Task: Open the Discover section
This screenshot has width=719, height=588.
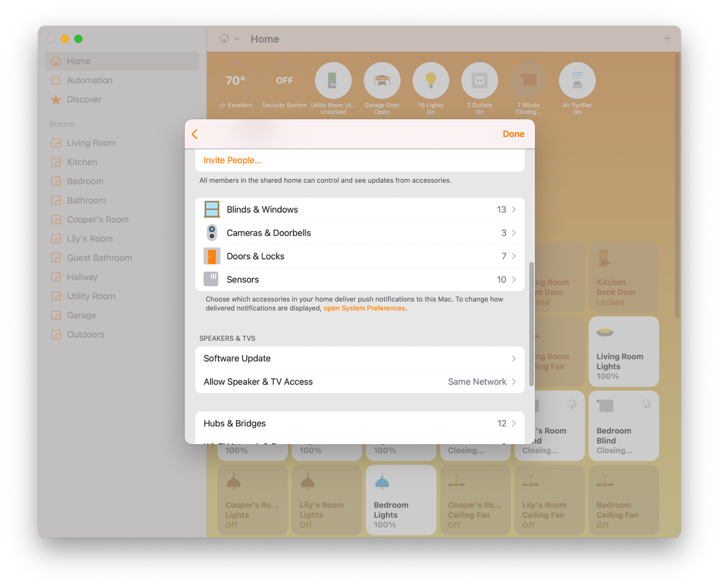Action: [84, 99]
